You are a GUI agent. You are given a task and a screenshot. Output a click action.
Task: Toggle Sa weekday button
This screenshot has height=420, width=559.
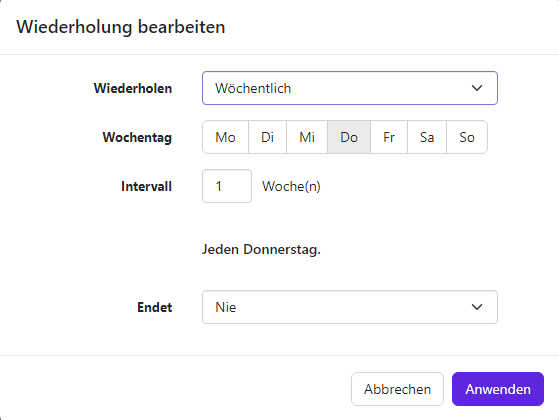427,137
